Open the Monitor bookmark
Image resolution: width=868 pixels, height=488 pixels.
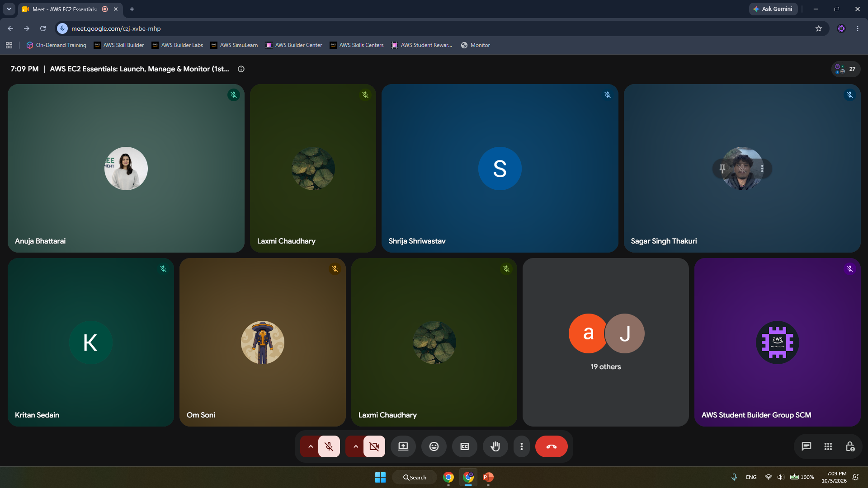(476, 45)
